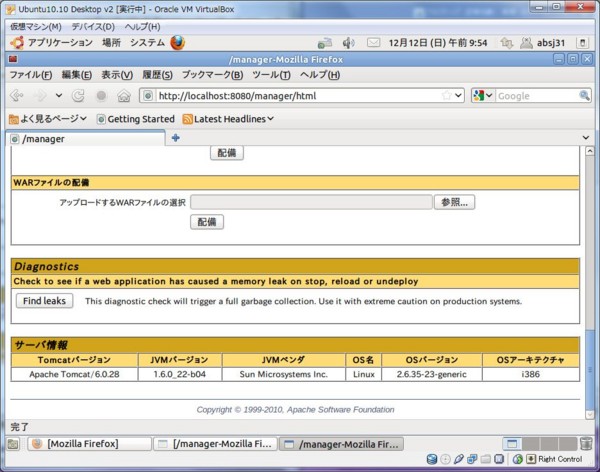Open the Ubuntu システム menu
Viewport: 600px width, 472px height.
click(147, 42)
